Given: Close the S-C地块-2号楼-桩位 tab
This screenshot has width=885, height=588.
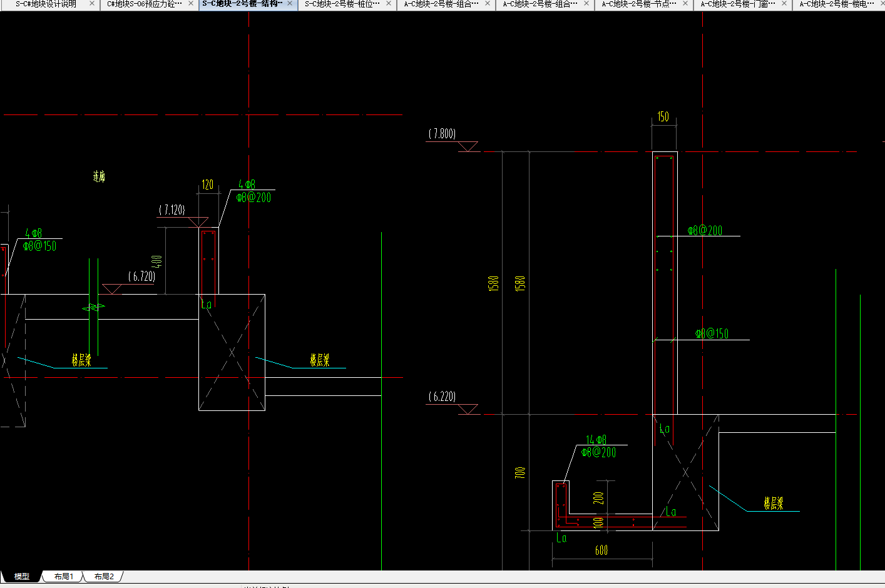Looking at the screenshot, I should pos(389,4).
